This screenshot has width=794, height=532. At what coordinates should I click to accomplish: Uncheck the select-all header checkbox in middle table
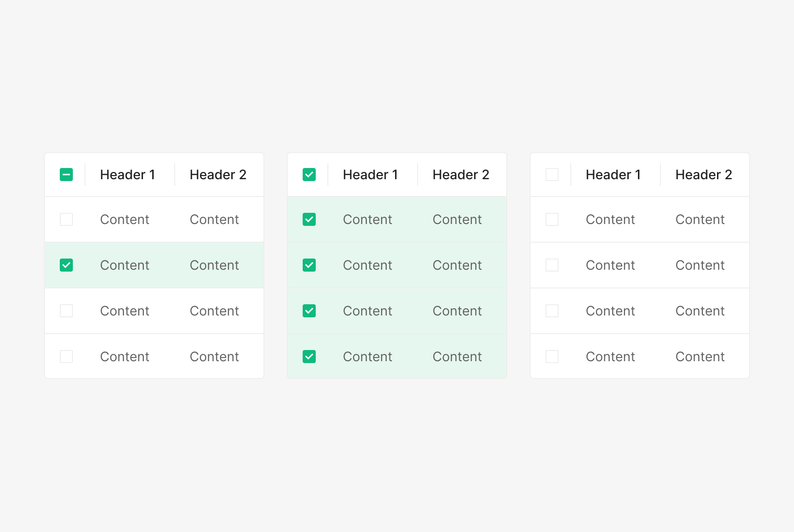coord(309,175)
